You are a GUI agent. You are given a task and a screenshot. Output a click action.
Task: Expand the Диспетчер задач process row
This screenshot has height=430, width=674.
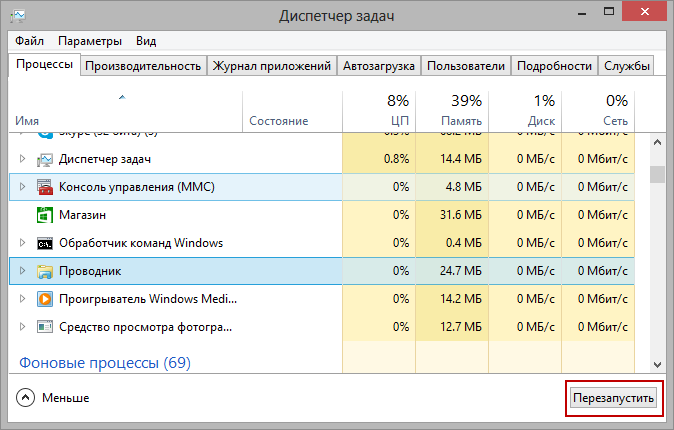[x=22, y=159]
